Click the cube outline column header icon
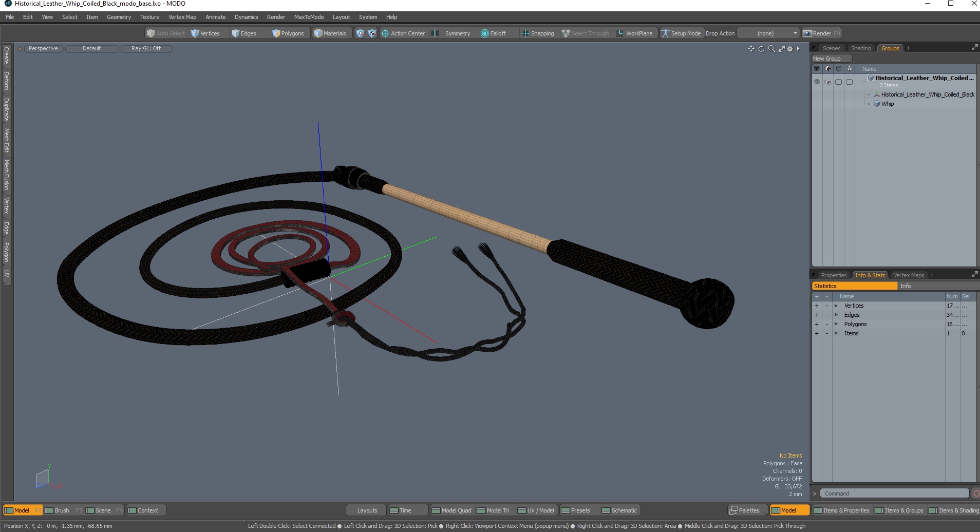 838,69
